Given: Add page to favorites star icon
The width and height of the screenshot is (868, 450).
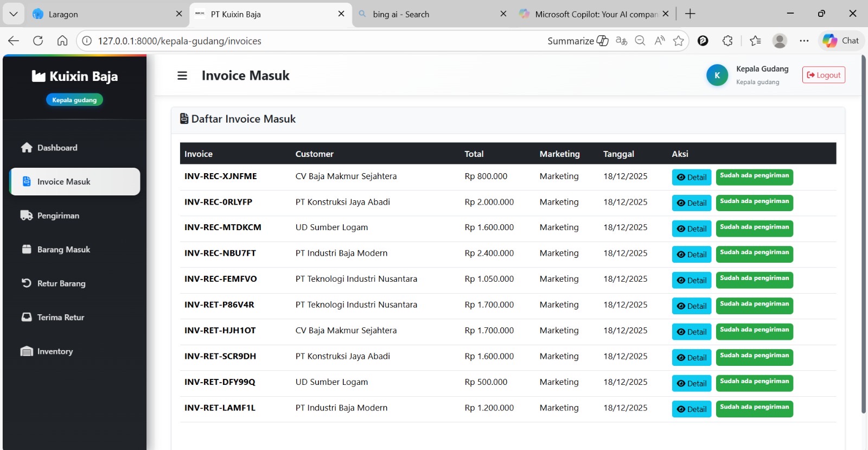Looking at the screenshot, I should 679,41.
